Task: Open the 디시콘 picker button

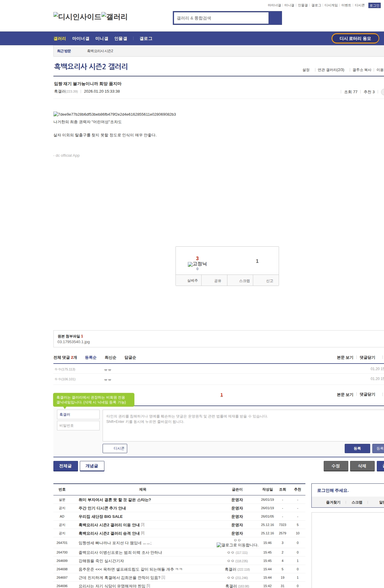Action: (115, 448)
